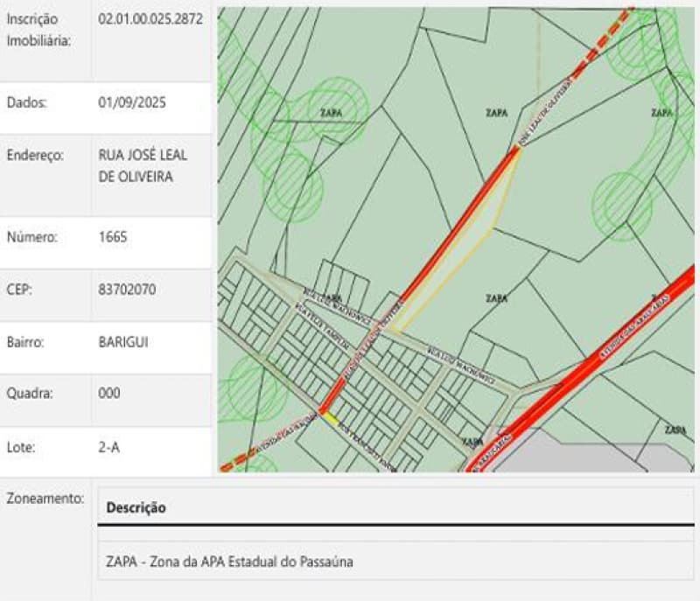Screen dimensions: 700x601
Task: Click the "Inscrição Imobiliária:" label
Action: [x=38, y=30]
